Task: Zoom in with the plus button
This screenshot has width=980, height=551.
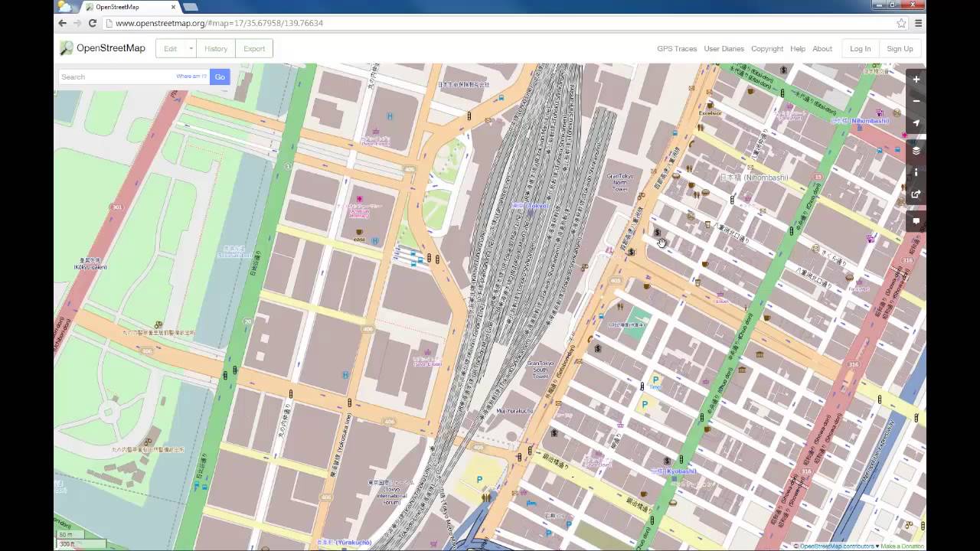Action: tap(916, 80)
